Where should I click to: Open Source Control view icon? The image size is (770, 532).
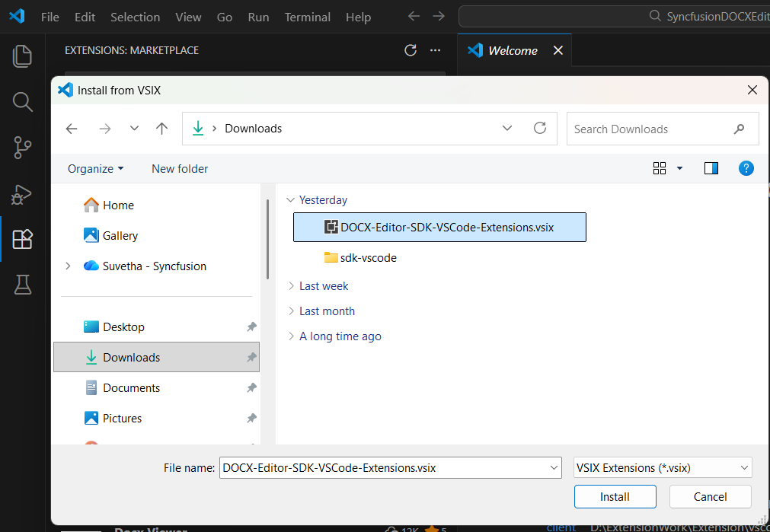[22, 148]
